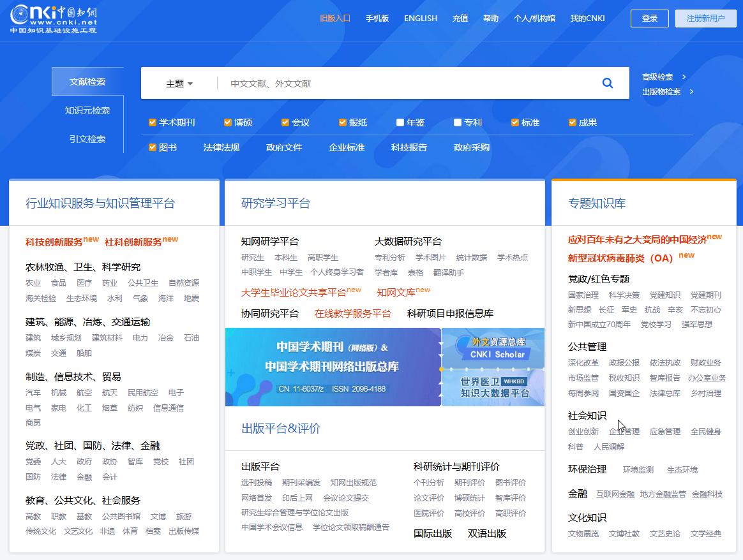Click the CNKI logo in top left corner

pyautogui.click(x=54, y=18)
